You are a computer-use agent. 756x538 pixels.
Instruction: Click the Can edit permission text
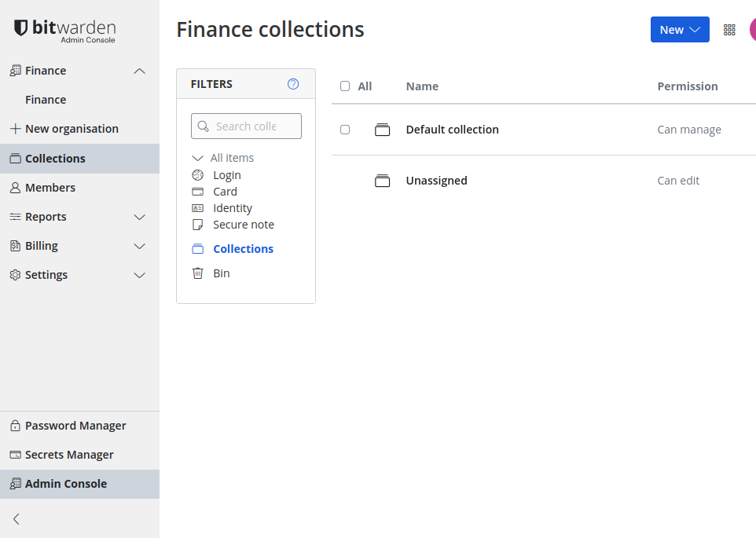click(x=678, y=181)
